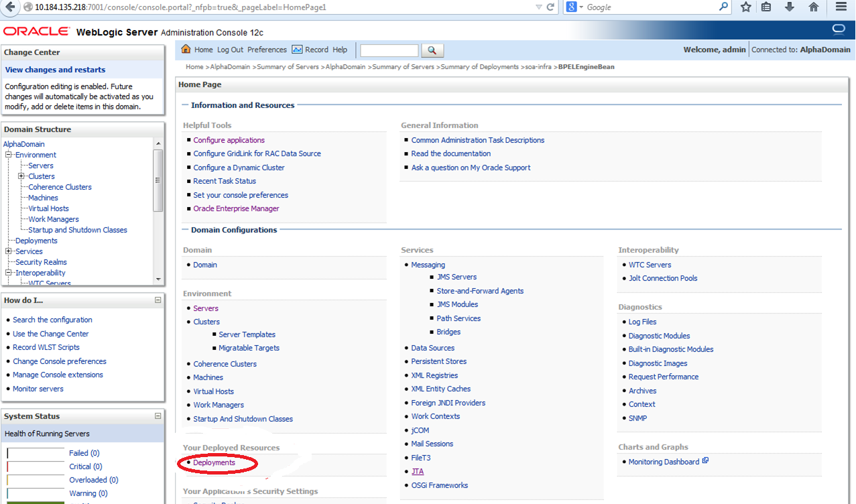
Task: Click View changes and restarts
Action: [x=55, y=70]
